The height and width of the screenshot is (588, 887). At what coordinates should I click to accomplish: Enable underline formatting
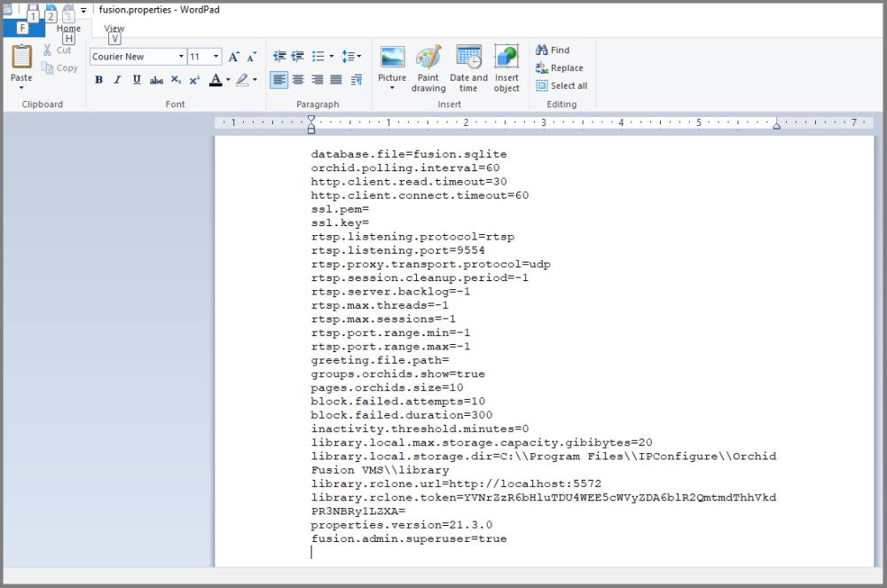coord(135,80)
